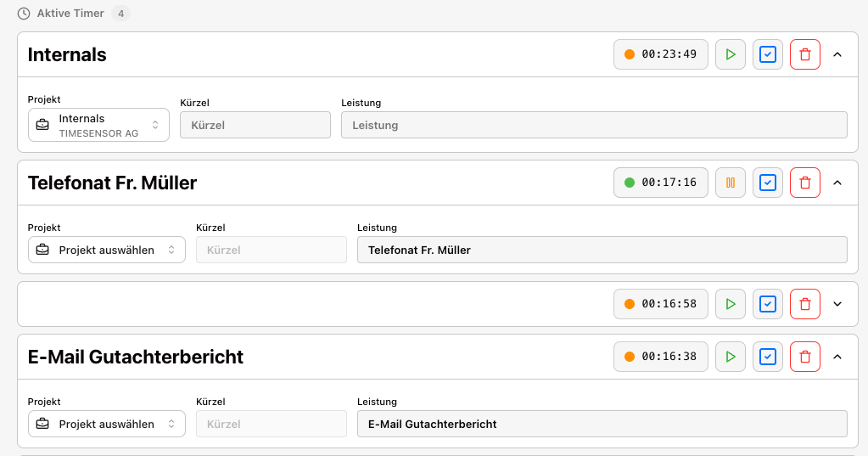868x456 pixels.
Task: Start the Internals timer with play icon
Action: (x=730, y=54)
